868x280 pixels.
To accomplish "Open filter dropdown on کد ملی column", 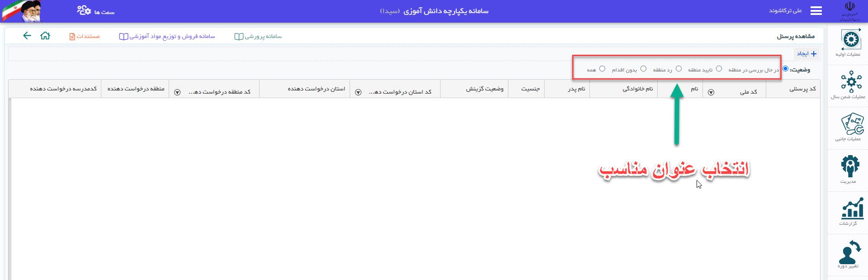I will coord(711,92).
